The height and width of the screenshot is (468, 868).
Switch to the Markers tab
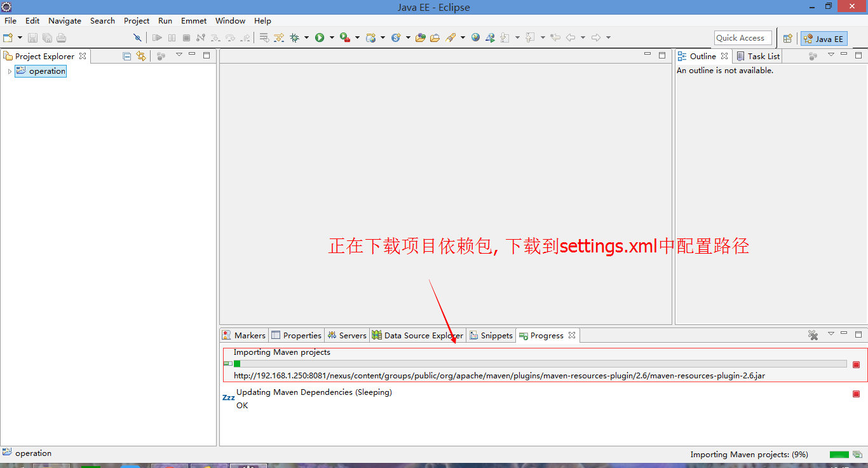pos(244,335)
